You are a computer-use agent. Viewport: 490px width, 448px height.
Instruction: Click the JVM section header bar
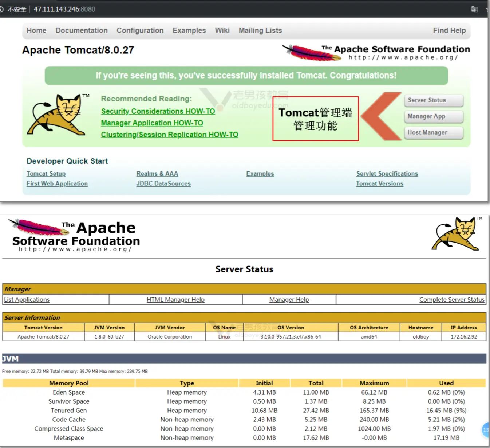click(244, 359)
